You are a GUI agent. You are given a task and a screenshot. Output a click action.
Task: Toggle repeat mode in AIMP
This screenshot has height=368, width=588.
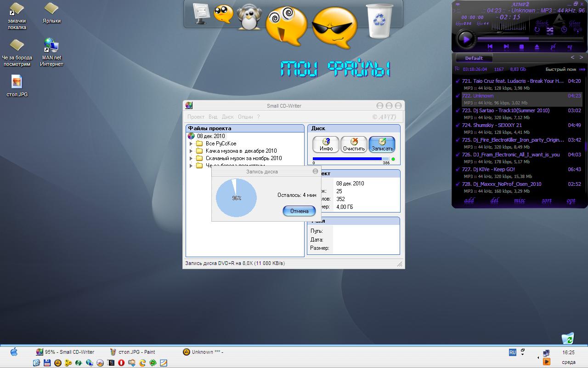(x=537, y=30)
